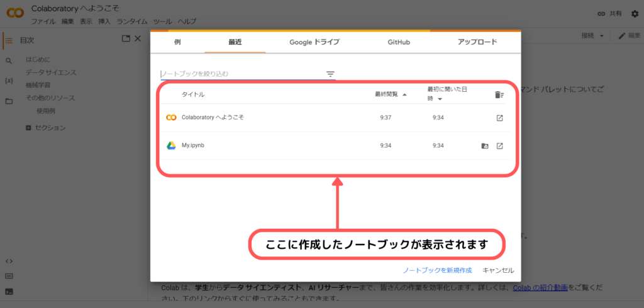Click the clear recent list trash icon
The image size is (644, 308).
coord(499,95)
